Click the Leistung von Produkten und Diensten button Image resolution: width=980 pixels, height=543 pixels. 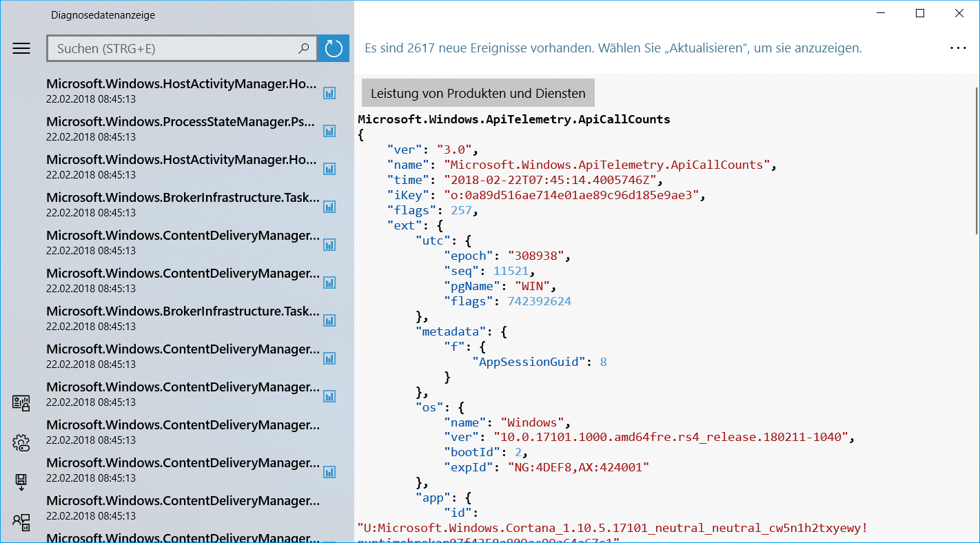point(478,93)
